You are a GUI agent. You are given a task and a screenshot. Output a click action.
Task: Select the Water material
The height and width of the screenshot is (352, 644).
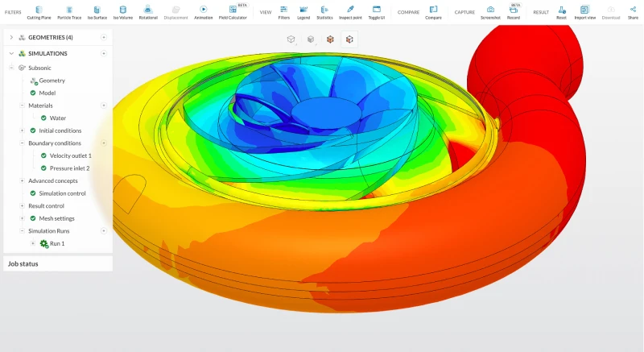tap(57, 118)
